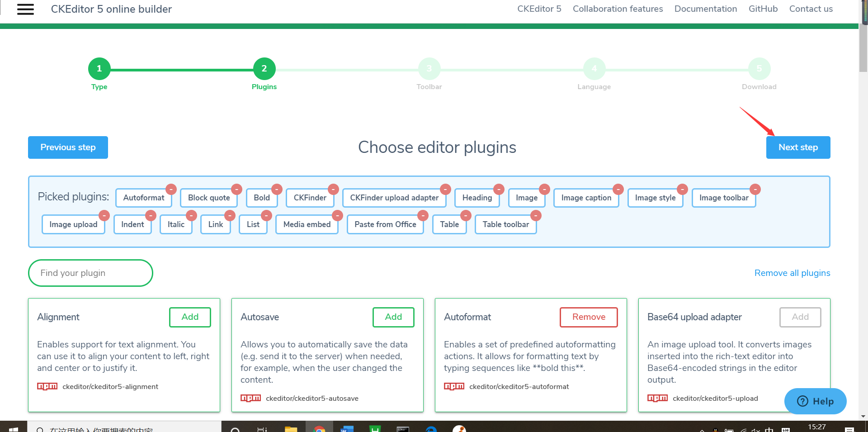Open Microsoft Edge from the taskbar

431,429
